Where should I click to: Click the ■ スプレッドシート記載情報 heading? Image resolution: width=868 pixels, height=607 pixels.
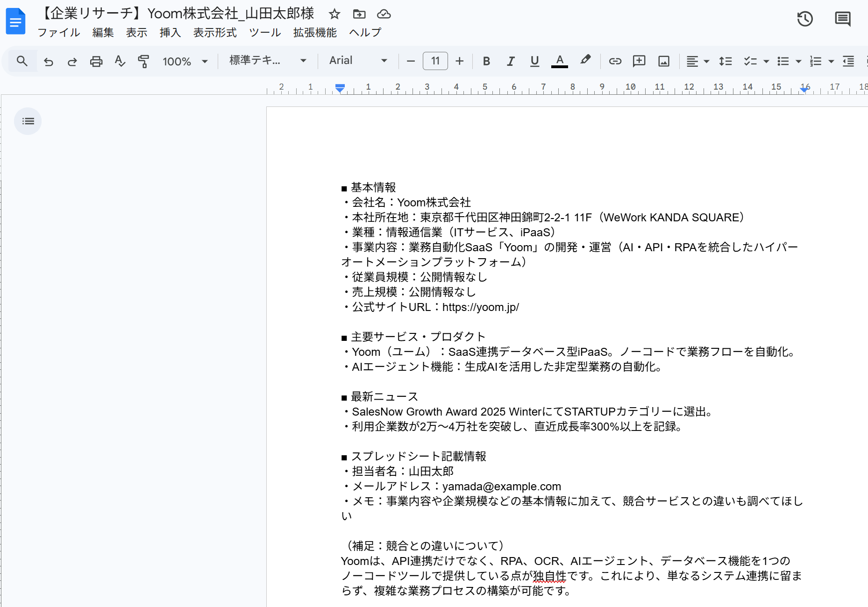[414, 457]
